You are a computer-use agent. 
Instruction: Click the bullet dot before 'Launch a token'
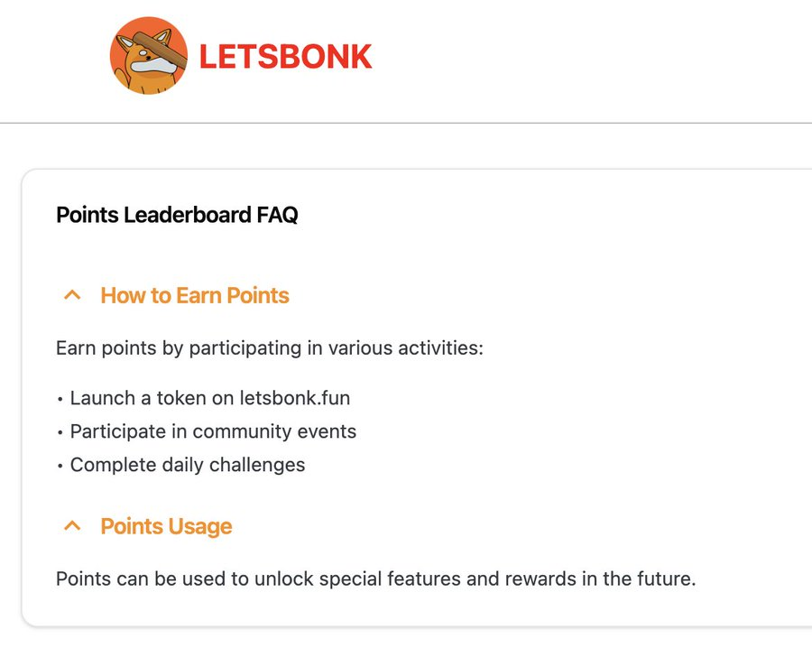click(60, 398)
